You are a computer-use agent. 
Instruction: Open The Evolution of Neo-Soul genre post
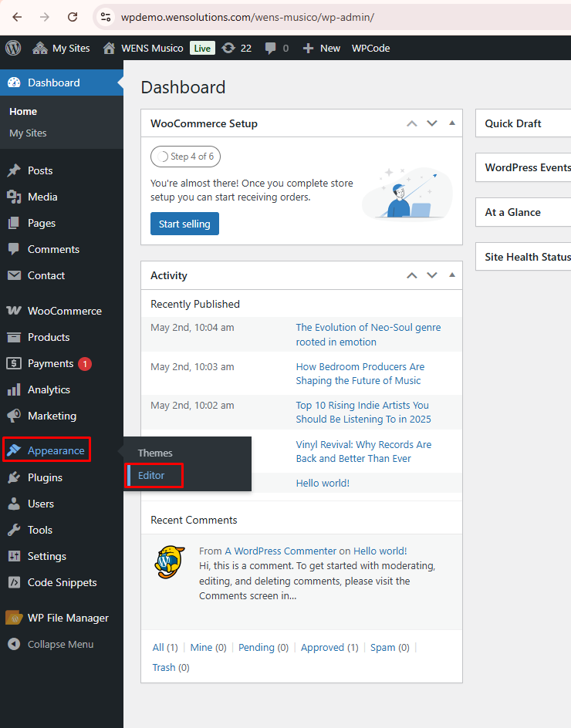tap(368, 335)
